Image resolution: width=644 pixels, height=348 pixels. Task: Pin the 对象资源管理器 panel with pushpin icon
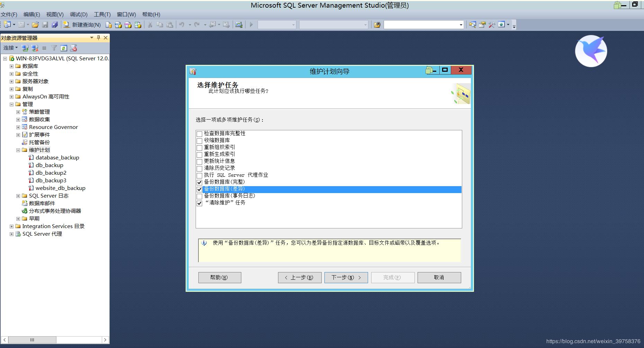pos(98,38)
